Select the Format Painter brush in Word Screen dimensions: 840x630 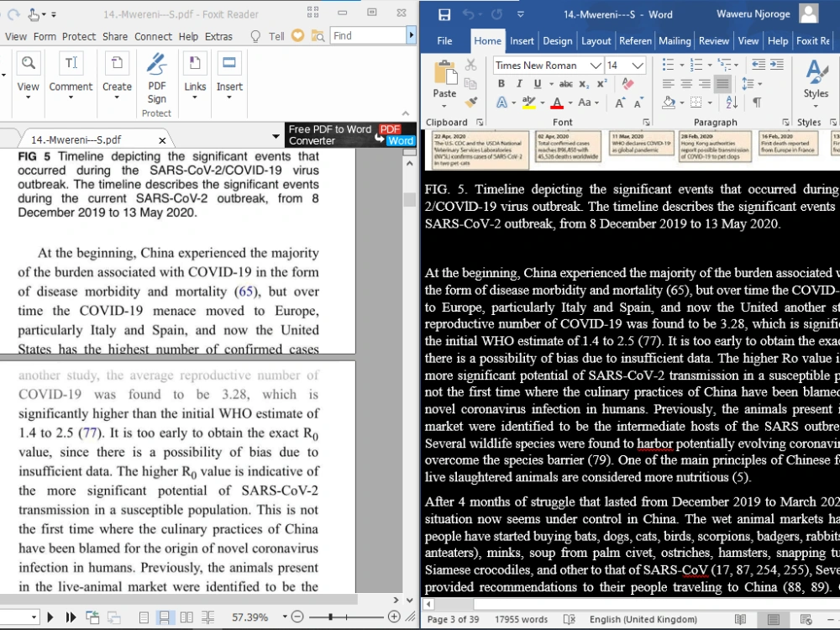pyautogui.click(x=470, y=102)
